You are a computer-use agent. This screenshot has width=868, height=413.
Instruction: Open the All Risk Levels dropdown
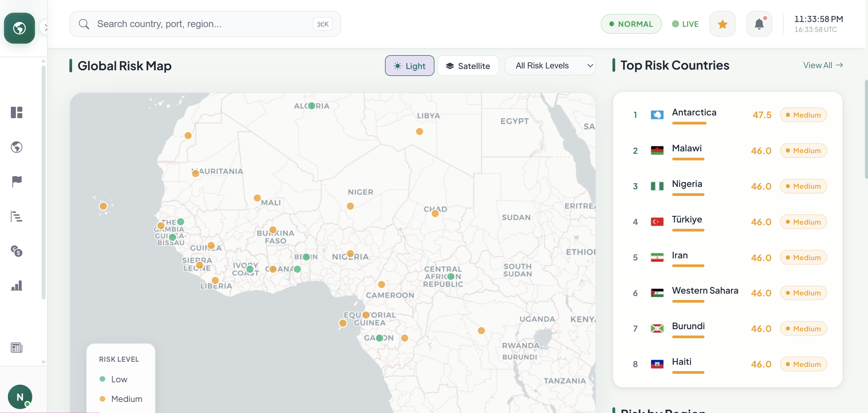[x=550, y=66]
